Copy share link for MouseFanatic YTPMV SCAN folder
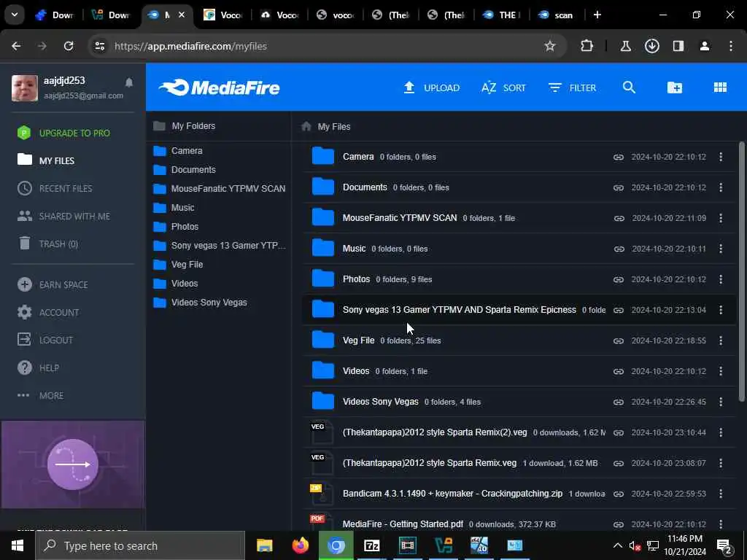The image size is (747, 560). coord(619,218)
